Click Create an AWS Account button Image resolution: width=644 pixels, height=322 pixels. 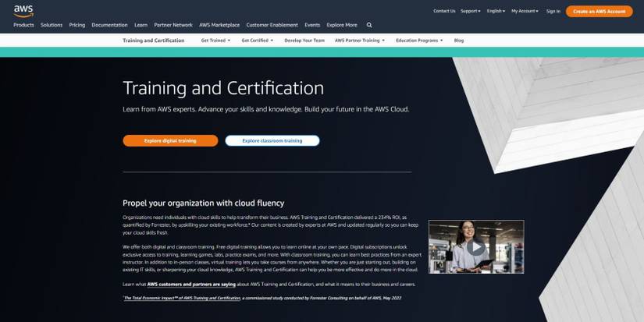(x=599, y=12)
